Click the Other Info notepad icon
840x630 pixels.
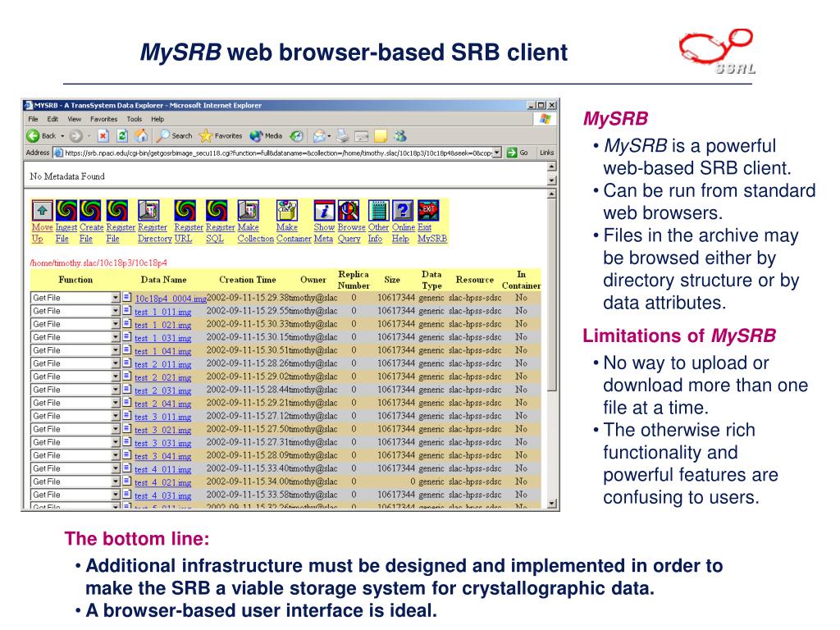[x=379, y=211]
